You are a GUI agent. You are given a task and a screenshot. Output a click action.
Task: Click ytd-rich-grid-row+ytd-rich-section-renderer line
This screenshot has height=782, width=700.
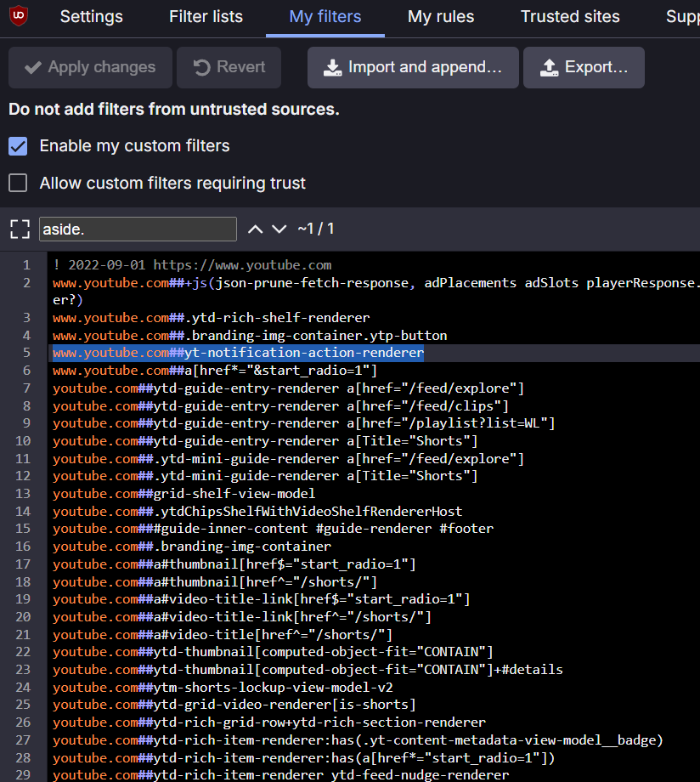[269, 722]
